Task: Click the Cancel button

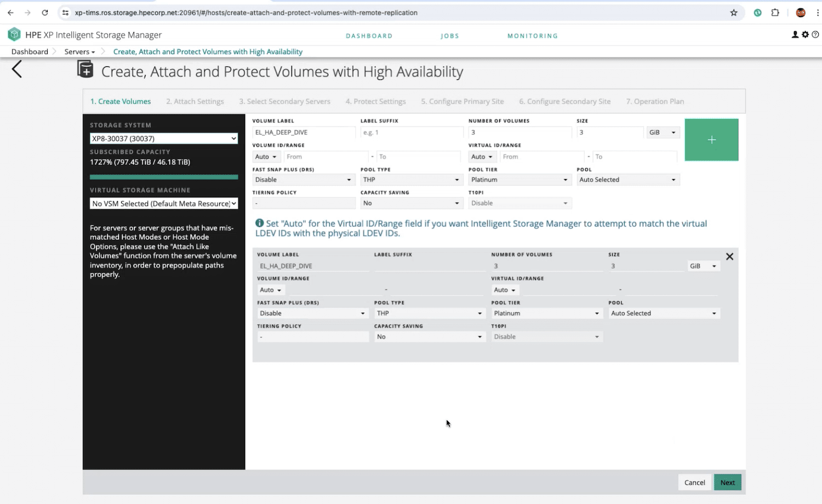Action: tap(694, 482)
